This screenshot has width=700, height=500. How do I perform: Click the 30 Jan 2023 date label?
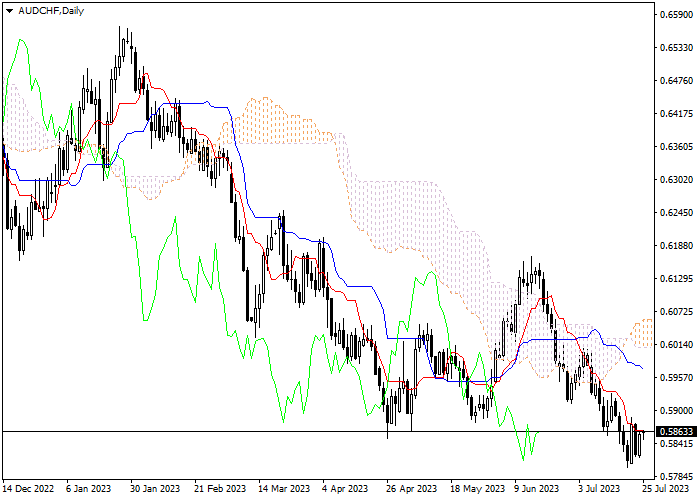tap(155, 489)
